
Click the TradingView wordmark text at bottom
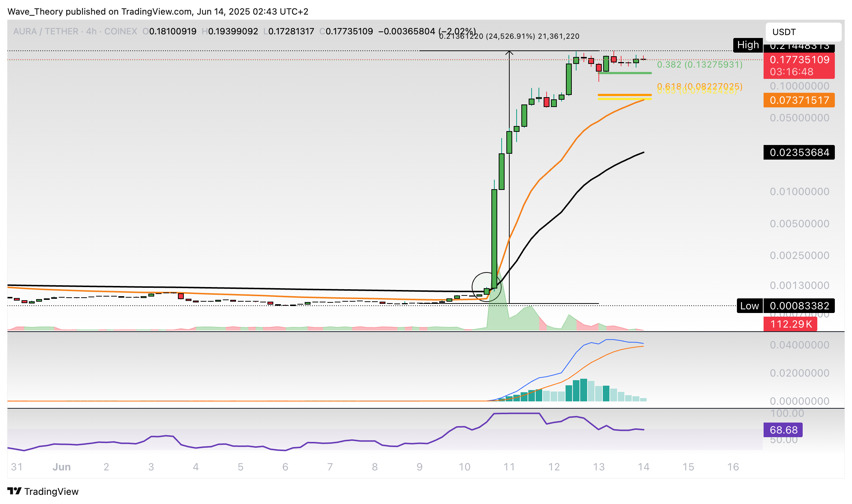tap(52, 492)
